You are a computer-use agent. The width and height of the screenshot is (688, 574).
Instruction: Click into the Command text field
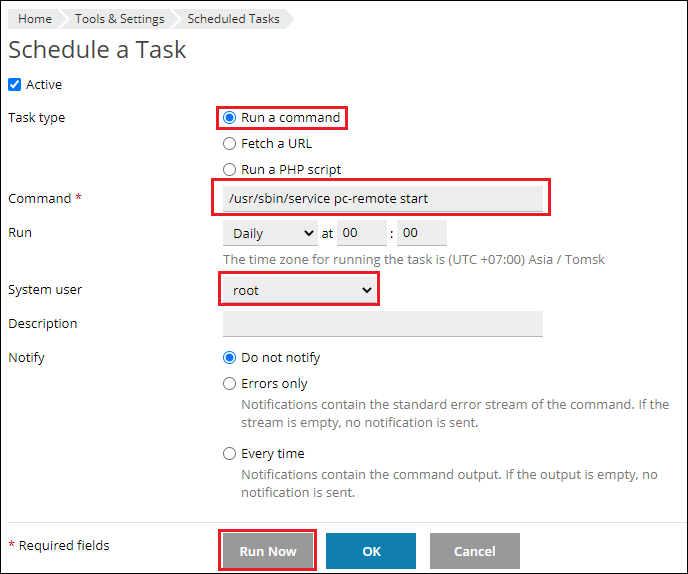pos(382,199)
